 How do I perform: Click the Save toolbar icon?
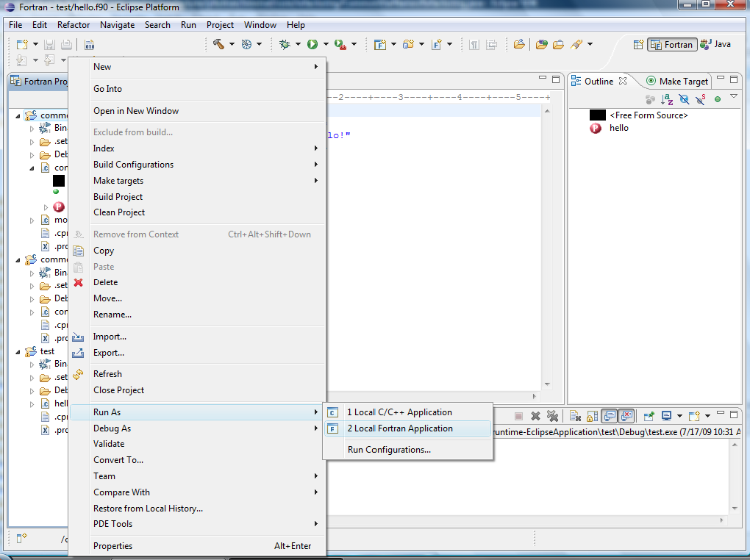pos(49,45)
